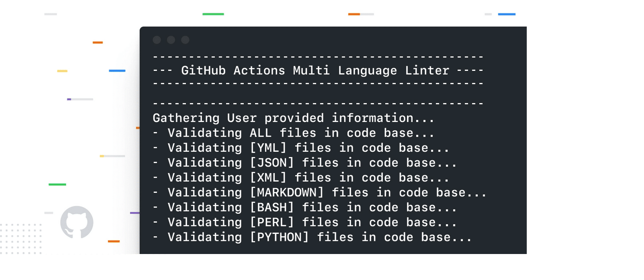This screenshot has height=280, width=644.
Task: Click the middle terminal window dot
Action: (x=171, y=40)
